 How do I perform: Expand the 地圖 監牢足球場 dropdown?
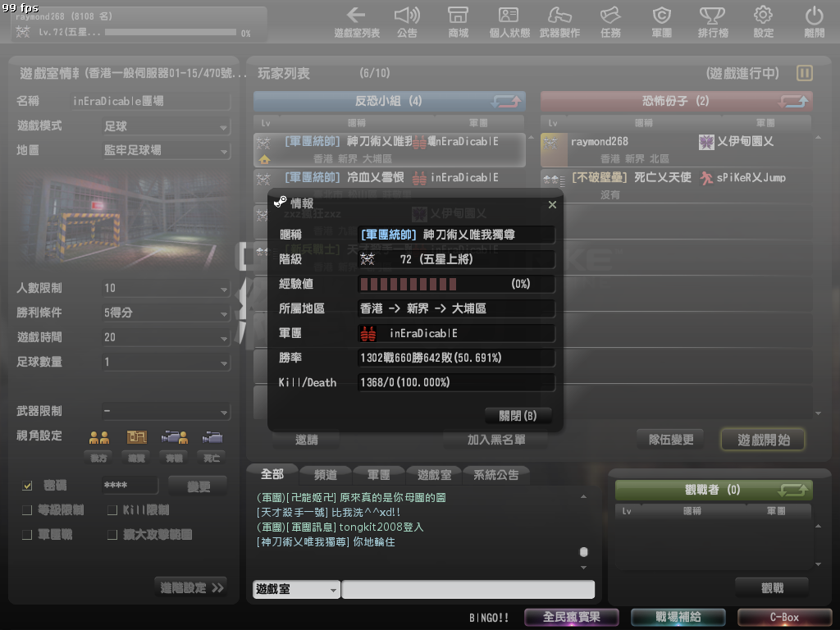166,151
